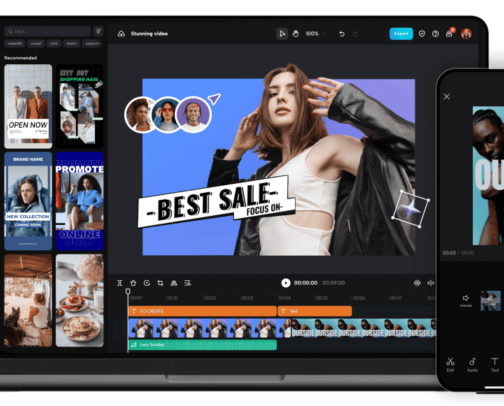The image size is (504, 406).
Task: Select the 'OURSIDE' teal video clip on the timeline
Action: click(x=364, y=328)
